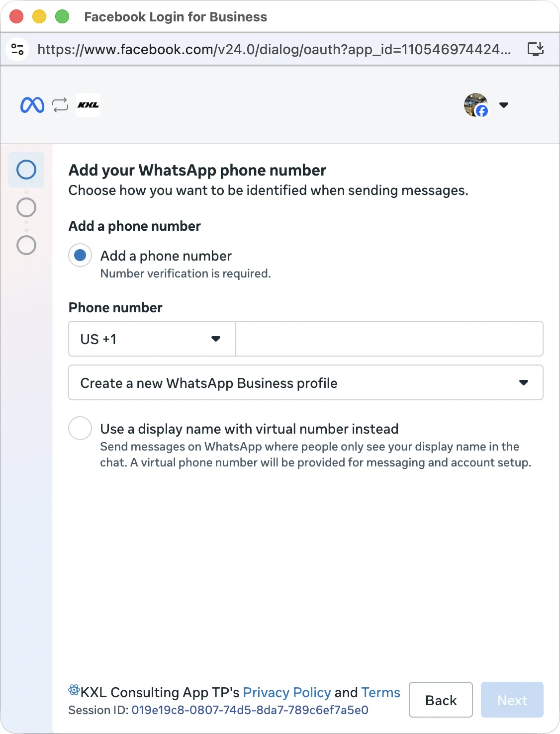The width and height of the screenshot is (560, 734).
Task: Focus the phone number input field
Action: [x=389, y=339]
